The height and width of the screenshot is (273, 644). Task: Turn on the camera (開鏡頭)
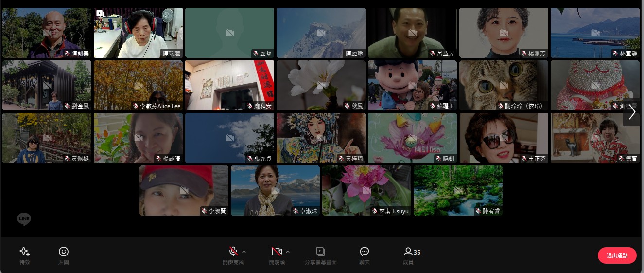point(277,252)
